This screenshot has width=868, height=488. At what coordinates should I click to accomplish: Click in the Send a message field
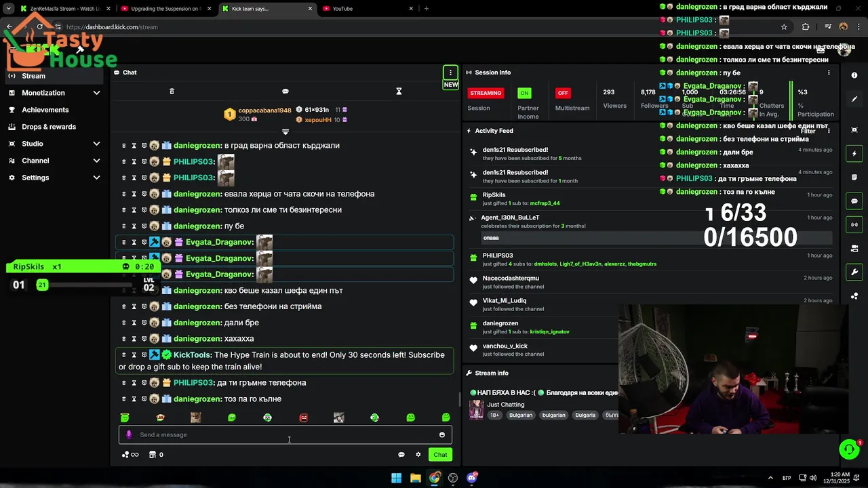285,435
